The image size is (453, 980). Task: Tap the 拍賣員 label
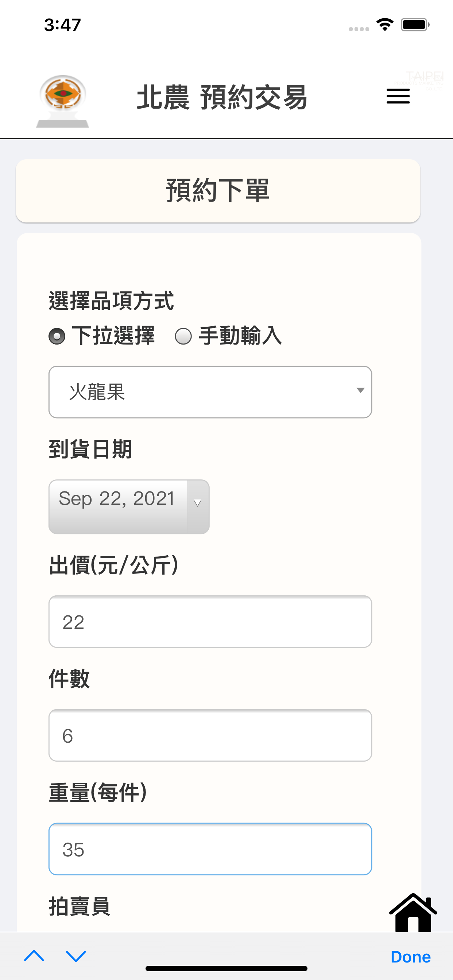coord(80,906)
